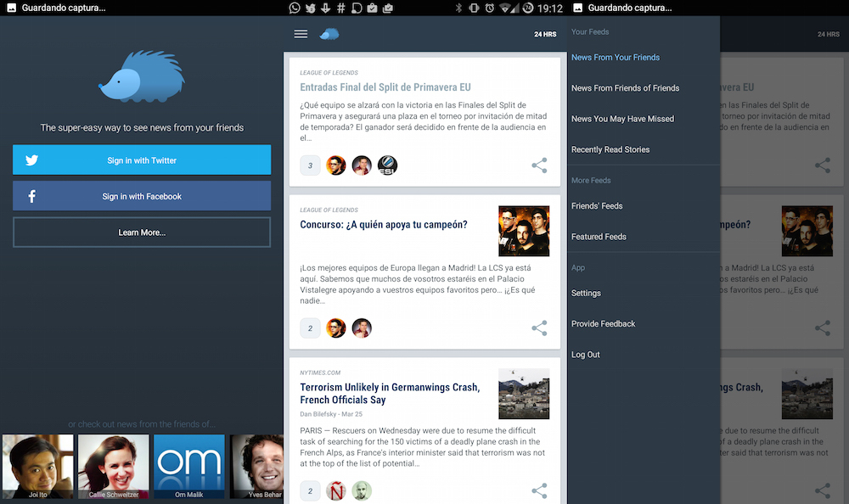
Task: Sign in with Twitter
Action: pyautogui.click(x=142, y=160)
